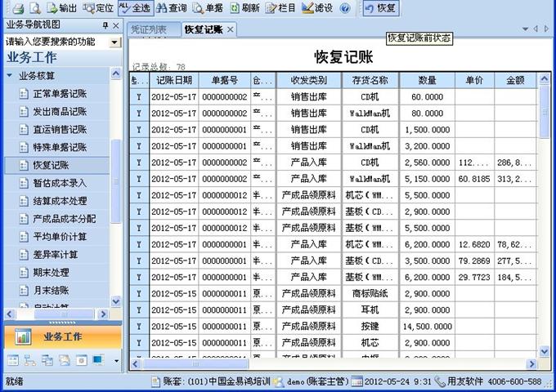
Task: Open 特殊单据记账 in the navigation tree
Action: coord(60,147)
